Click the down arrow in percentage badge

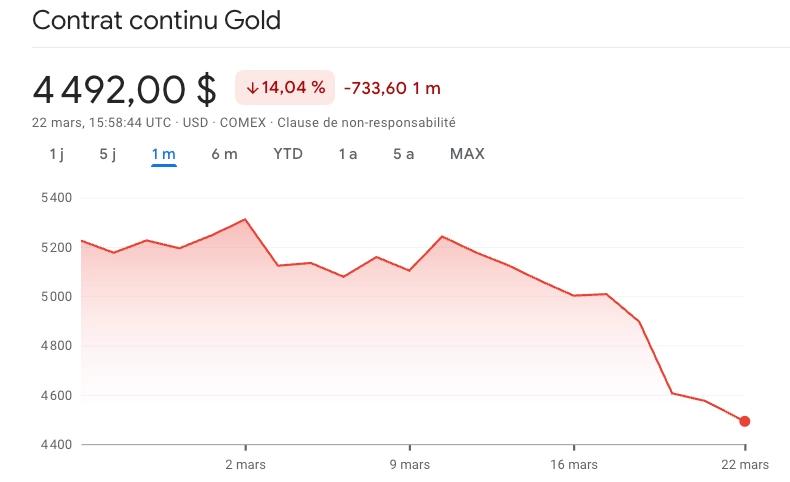click(x=252, y=88)
